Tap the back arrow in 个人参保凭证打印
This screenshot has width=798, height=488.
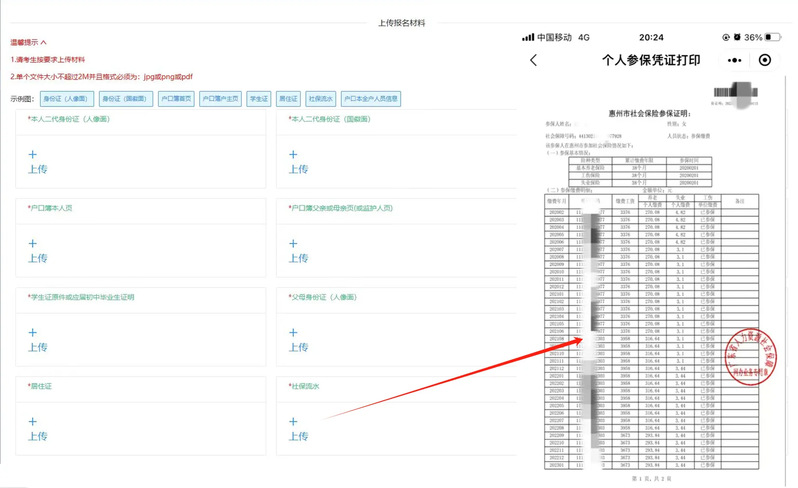pos(533,61)
